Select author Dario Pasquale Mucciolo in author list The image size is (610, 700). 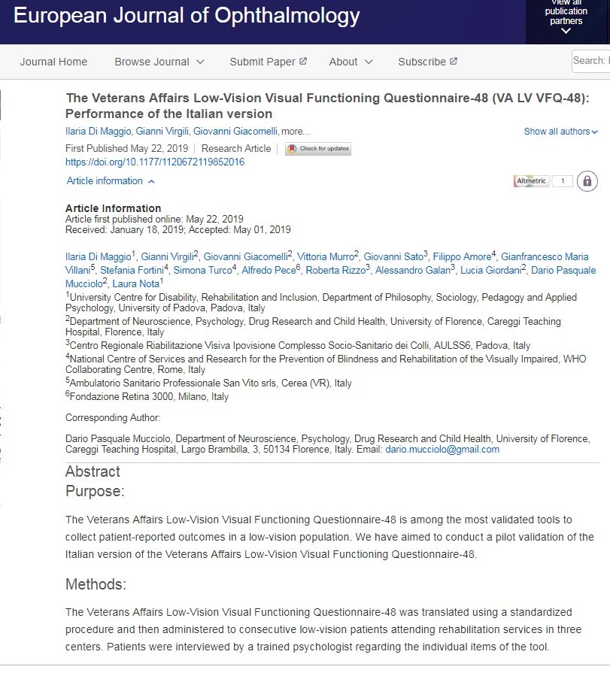tap(563, 270)
